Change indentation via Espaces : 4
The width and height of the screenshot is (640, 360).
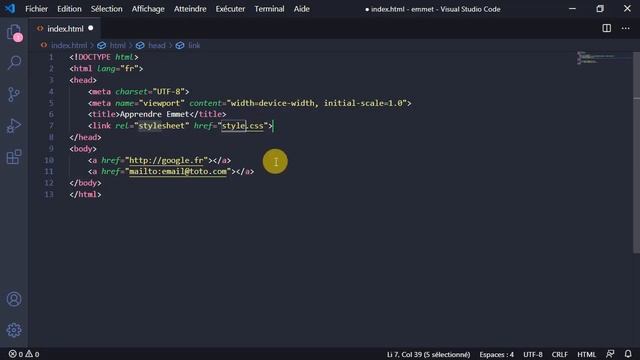[x=496, y=354]
